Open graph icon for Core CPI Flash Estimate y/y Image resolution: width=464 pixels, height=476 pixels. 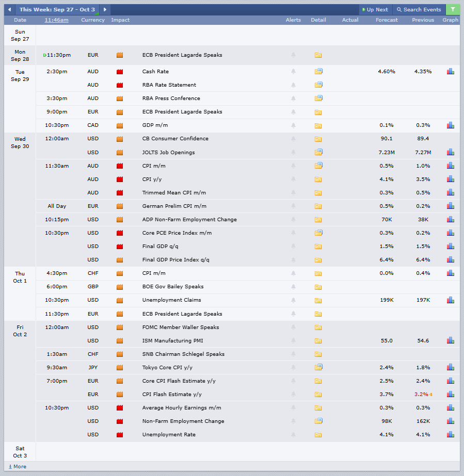(x=451, y=381)
